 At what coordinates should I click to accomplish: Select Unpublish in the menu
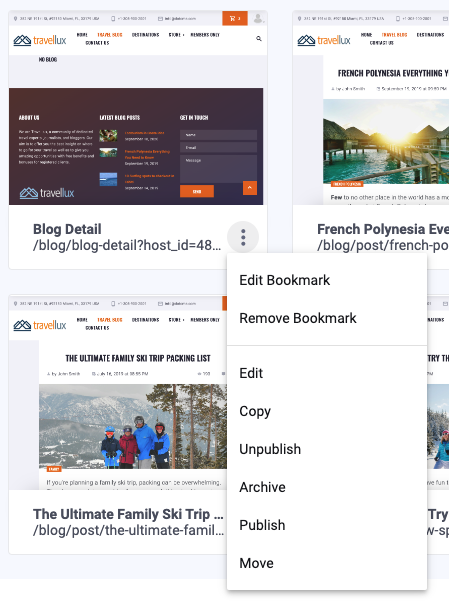pos(270,449)
